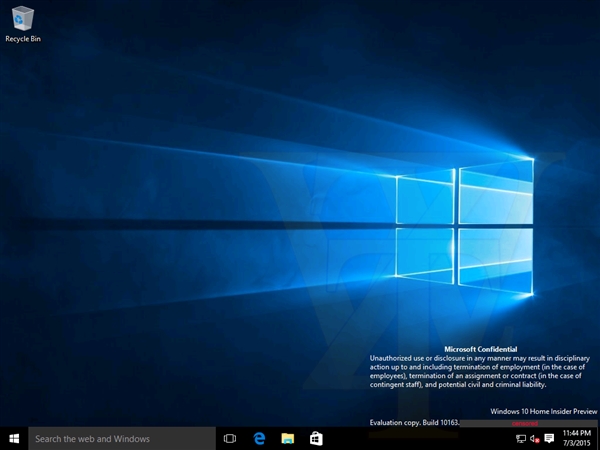Click the 'Microsoft Confidential' watermark heading
Image resolution: width=600 pixels, height=450 pixels.
(481, 349)
